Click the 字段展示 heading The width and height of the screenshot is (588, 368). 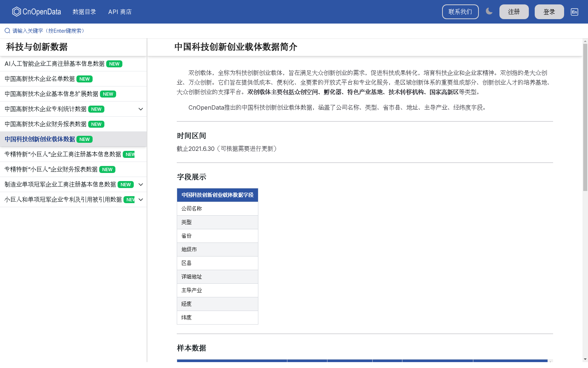pyautogui.click(x=191, y=177)
